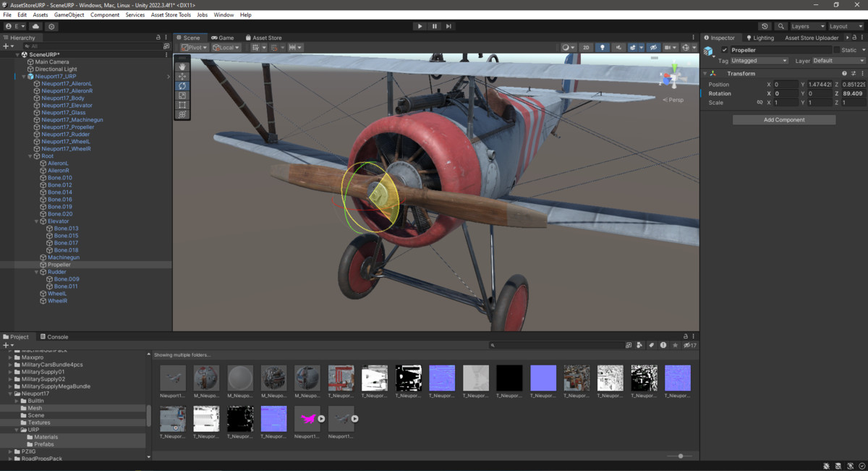Open the GameObject menu
This screenshot has height=471, width=868.
(x=69, y=14)
